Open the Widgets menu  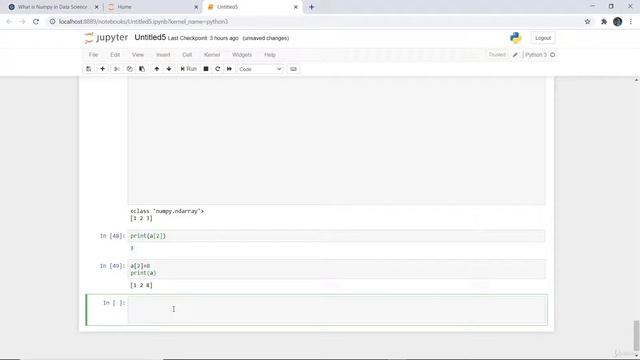click(242, 55)
